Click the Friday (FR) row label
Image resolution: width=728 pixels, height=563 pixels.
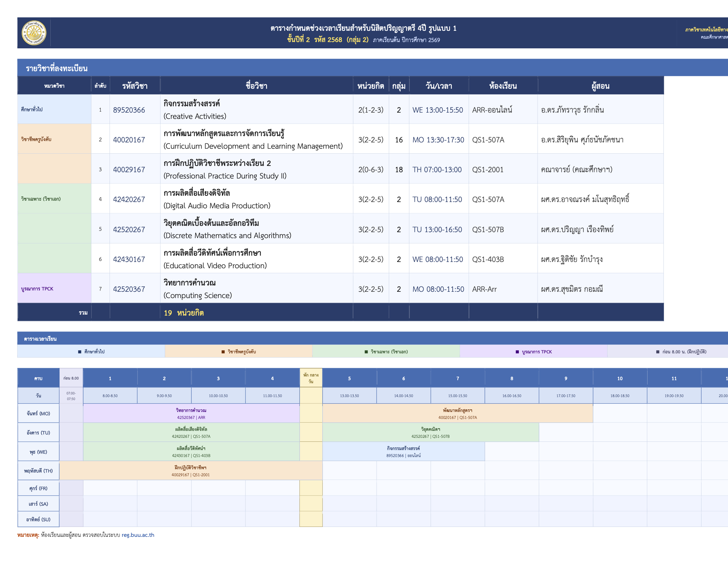38,488
